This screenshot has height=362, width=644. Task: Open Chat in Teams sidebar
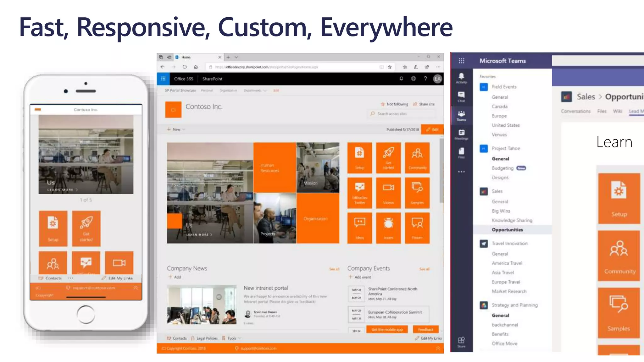[461, 97]
